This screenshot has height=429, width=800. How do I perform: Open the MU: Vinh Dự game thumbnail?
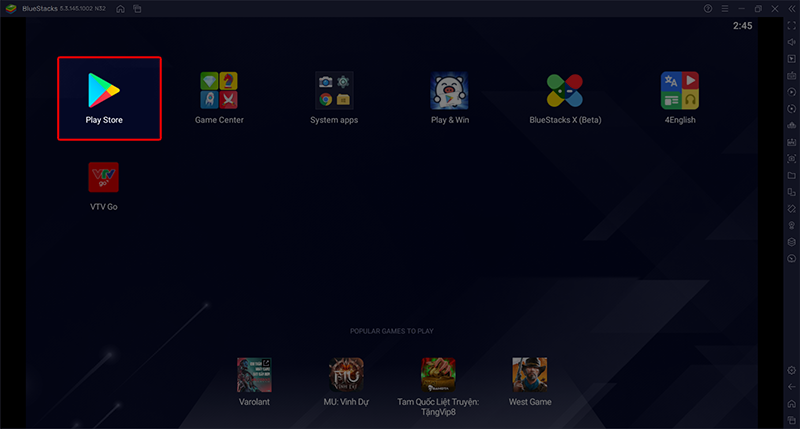click(x=346, y=375)
